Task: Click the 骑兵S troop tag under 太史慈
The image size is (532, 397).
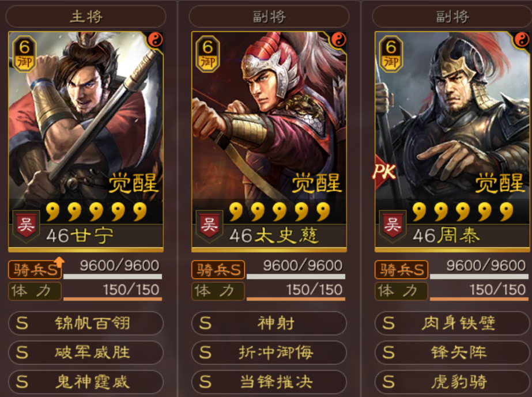Action: (218, 270)
